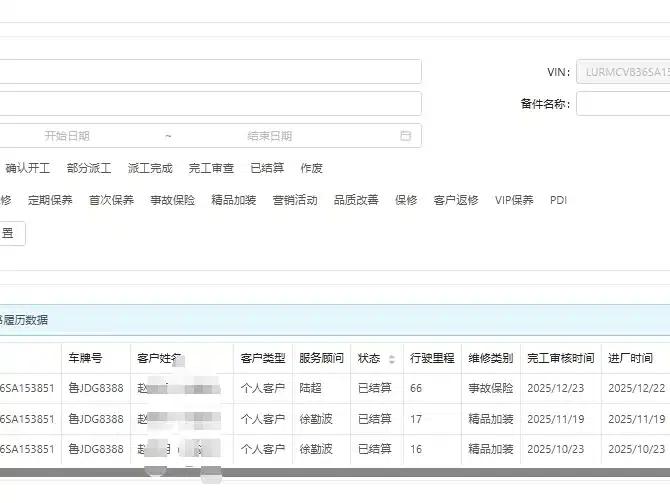Click the second long input above date range

211,103
